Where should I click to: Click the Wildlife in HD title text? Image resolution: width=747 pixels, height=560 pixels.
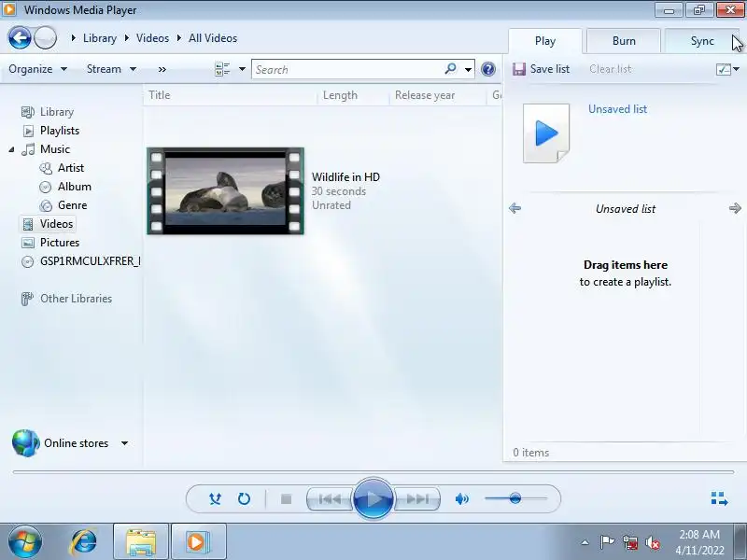tap(345, 177)
